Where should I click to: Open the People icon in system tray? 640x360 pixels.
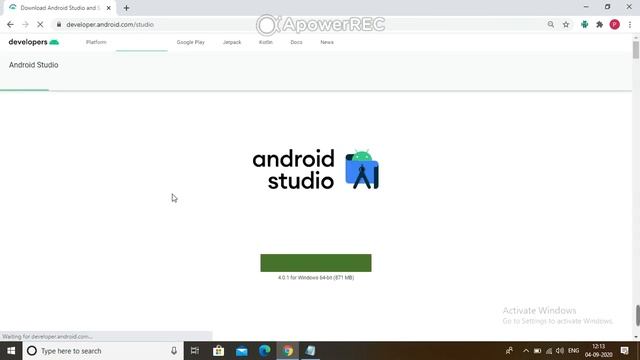509,351
